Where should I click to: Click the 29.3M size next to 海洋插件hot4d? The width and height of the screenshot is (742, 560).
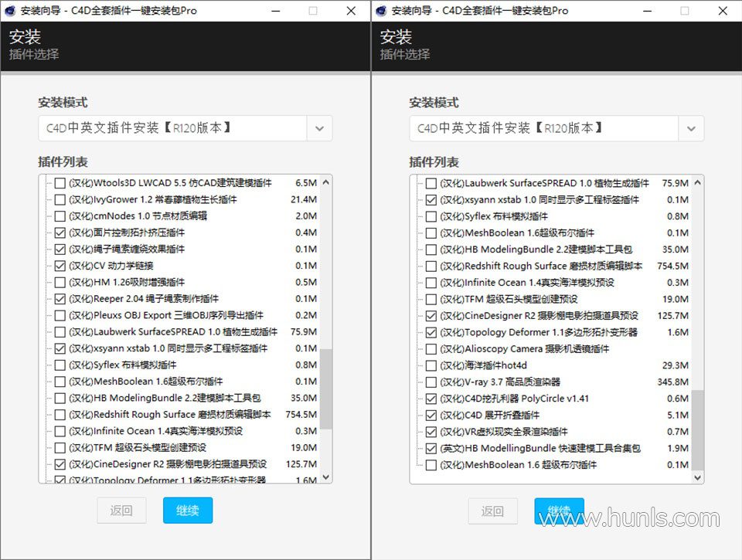click(676, 365)
